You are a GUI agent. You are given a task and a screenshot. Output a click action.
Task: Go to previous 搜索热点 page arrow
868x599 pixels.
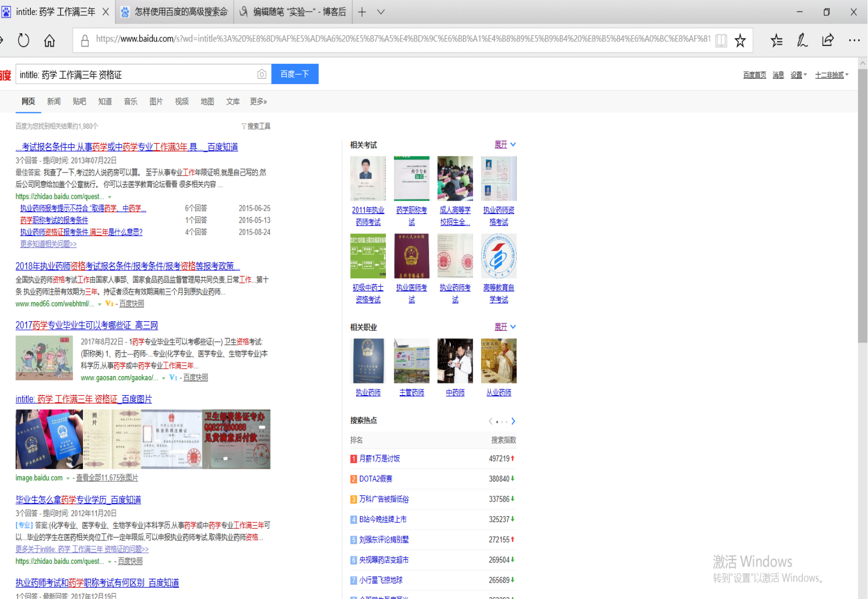click(490, 421)
